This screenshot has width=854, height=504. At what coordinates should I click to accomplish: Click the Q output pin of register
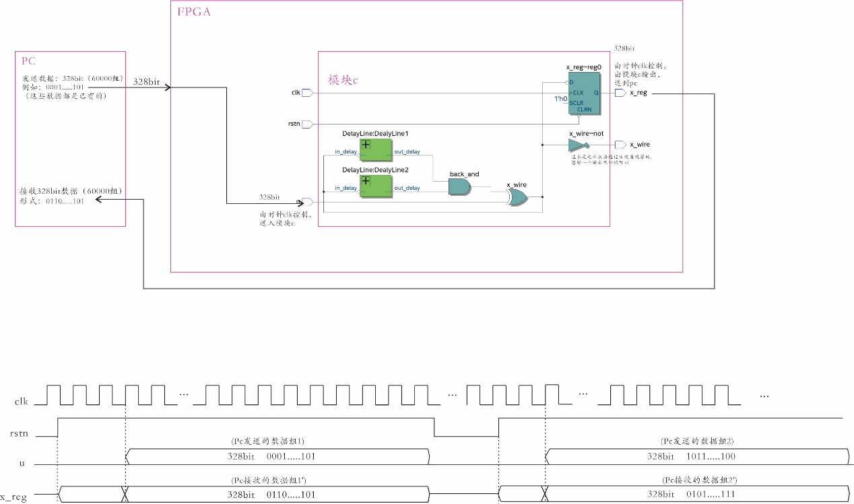click(596, 93)
